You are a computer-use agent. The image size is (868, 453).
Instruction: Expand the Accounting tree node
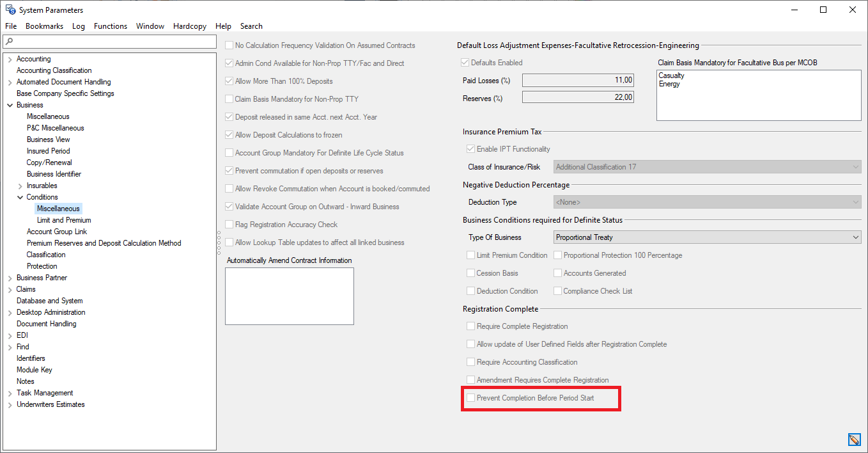click(10, 59)
